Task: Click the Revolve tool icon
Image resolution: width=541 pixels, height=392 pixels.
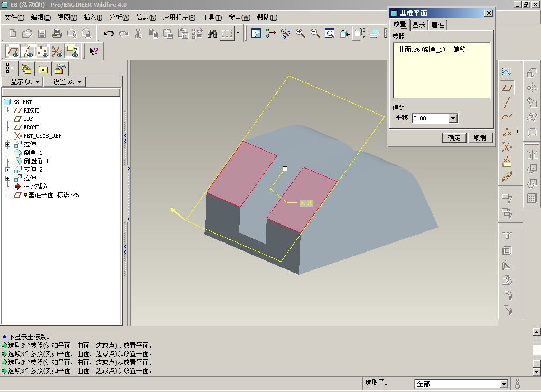Action: point(531,88)
